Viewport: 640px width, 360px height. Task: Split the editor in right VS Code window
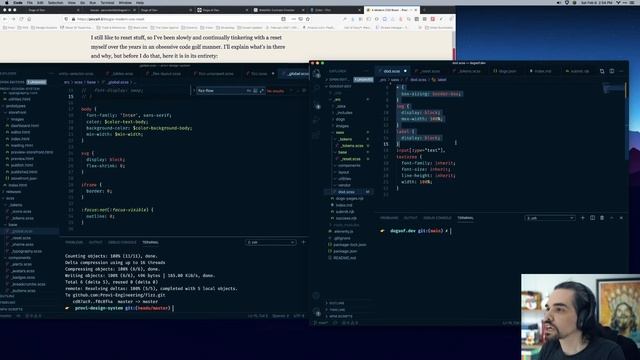pyautogui.click(x=611, y=71)
